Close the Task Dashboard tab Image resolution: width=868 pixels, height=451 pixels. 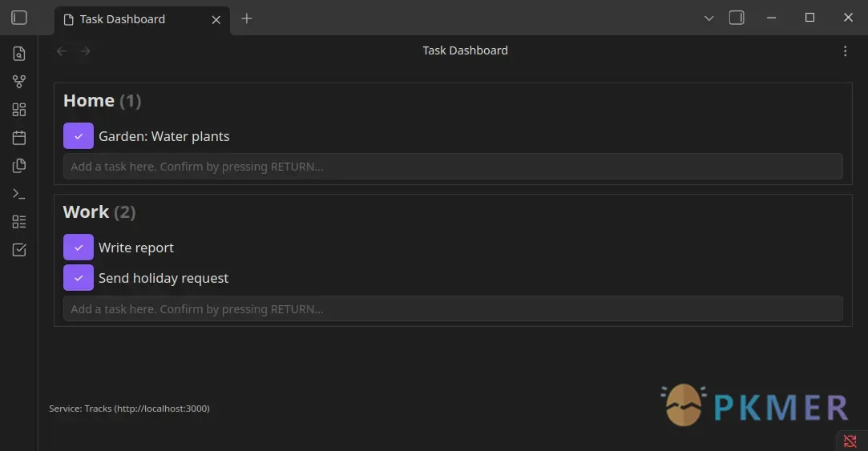[216, 20]
